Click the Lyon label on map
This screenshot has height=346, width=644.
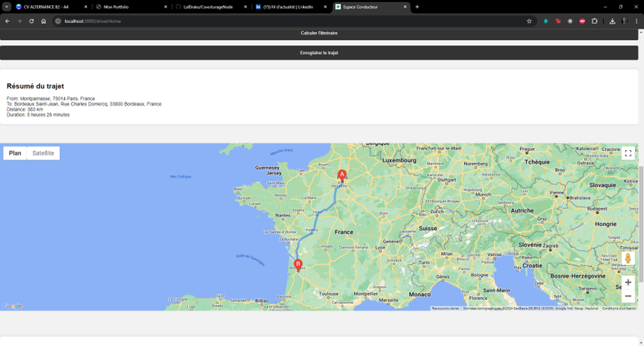tap(380, 247)
